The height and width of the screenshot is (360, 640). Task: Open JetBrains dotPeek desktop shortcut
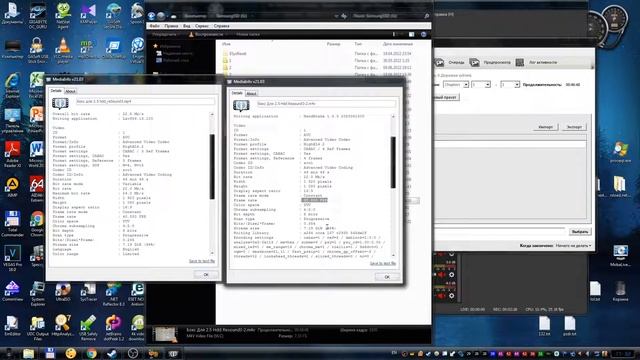pyautogui.click(x=113, y=328)
